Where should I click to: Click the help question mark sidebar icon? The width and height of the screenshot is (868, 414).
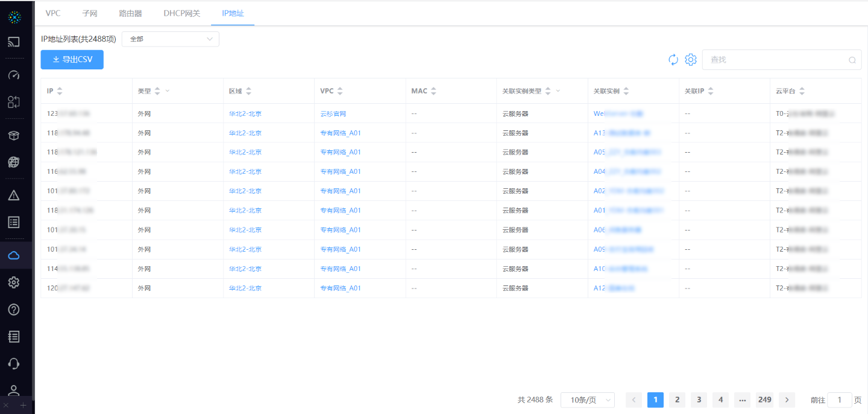(14, 310)
